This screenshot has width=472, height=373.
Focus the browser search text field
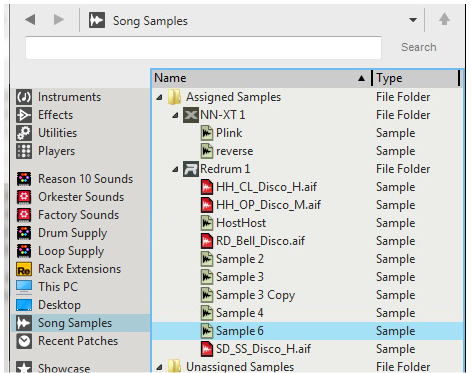point(203,48)
